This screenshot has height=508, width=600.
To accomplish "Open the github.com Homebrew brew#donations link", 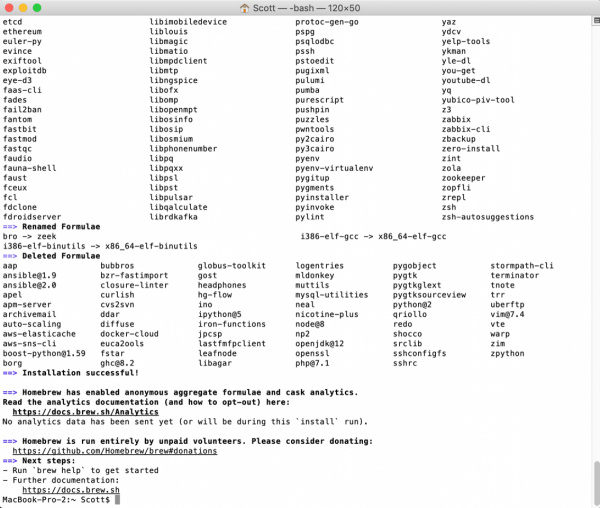I will click(x=115, y=451).
